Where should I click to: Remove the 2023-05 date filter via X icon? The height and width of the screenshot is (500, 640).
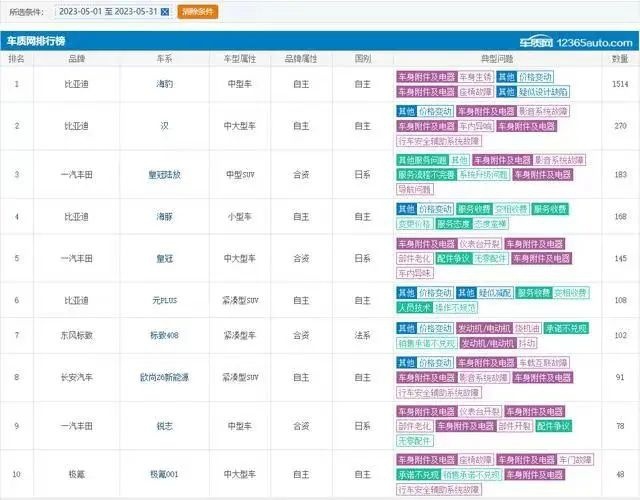click(165, 12)
